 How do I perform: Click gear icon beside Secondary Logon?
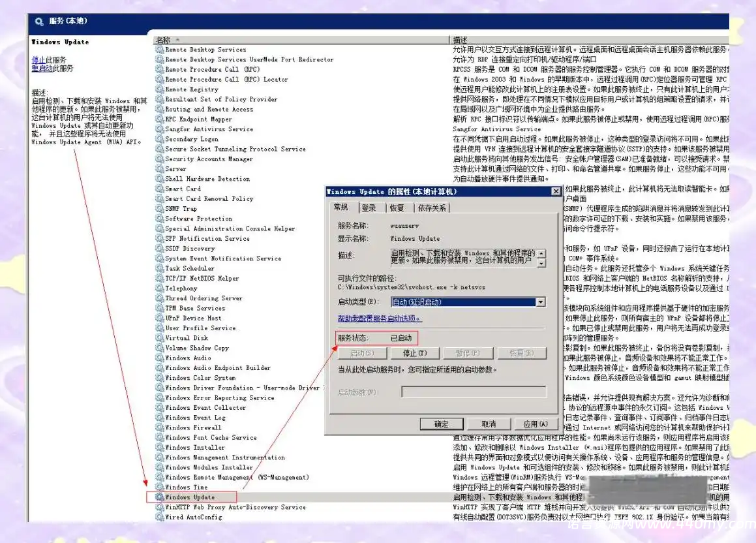pos(159,139)
